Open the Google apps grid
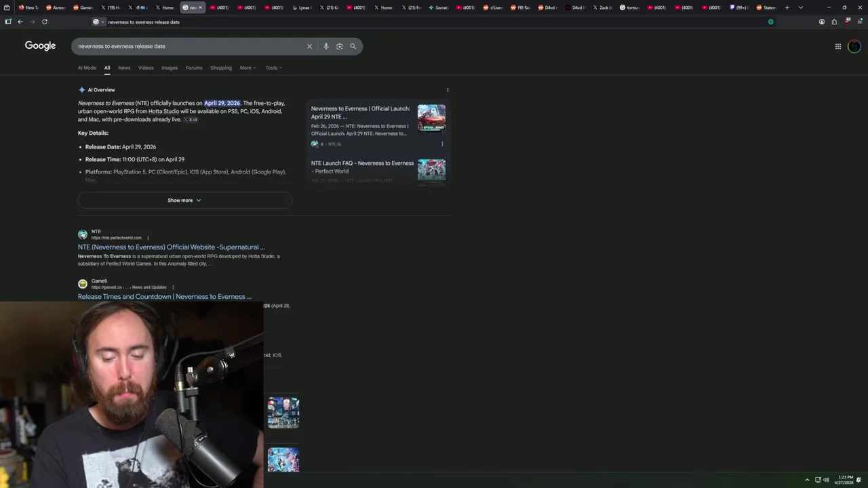This screenshot has height=488, width=868. [x=838, y=46]
